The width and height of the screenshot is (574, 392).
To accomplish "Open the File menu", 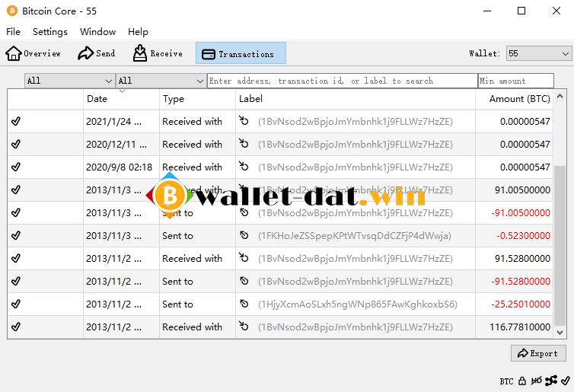I will point(13,32).
